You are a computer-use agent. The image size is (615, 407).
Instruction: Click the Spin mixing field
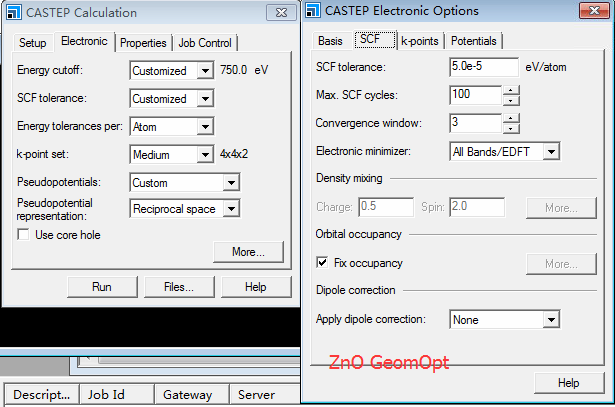click(477, 207)
